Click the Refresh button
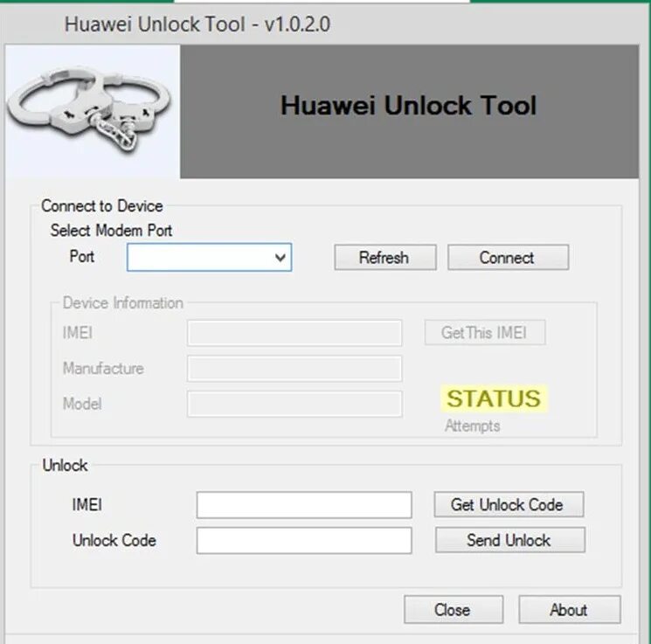Screen dimensions: 651x644 click(384, 258)
